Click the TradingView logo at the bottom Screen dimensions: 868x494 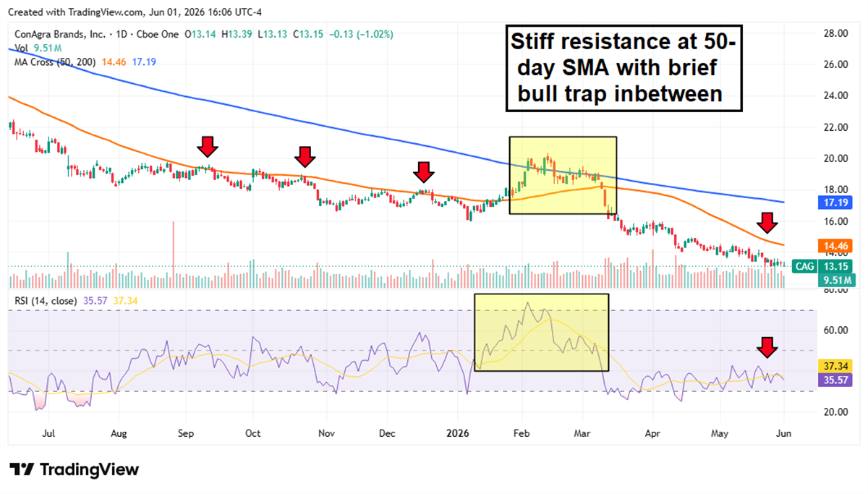(73, 469)
